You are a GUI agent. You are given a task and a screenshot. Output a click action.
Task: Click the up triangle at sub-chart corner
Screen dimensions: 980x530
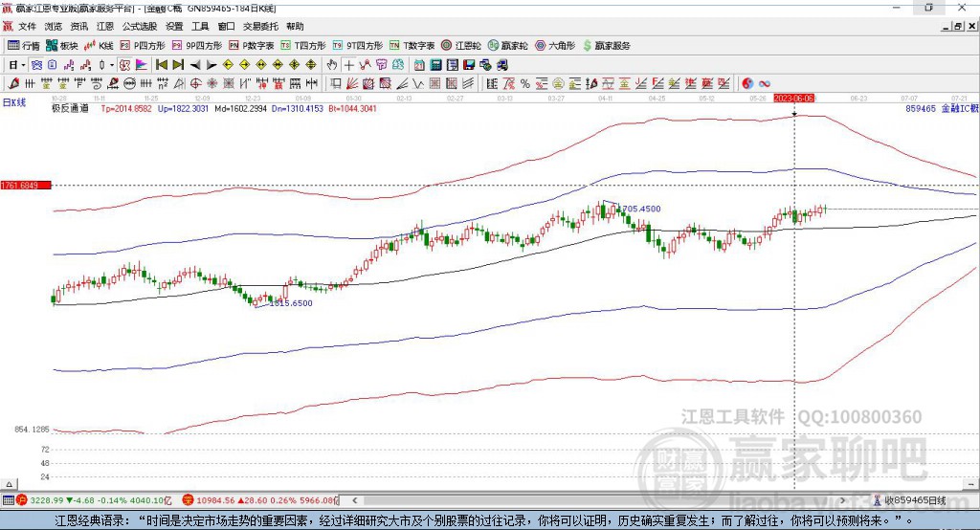pos(9,484)
